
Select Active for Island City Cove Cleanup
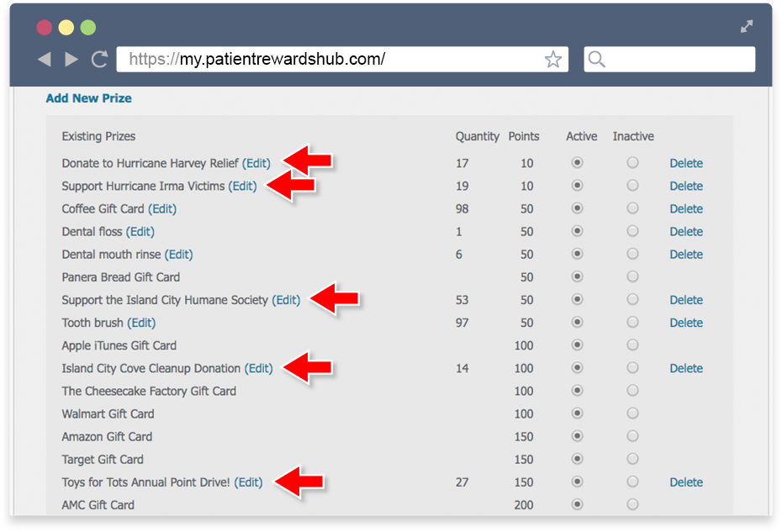coord(577,367)
